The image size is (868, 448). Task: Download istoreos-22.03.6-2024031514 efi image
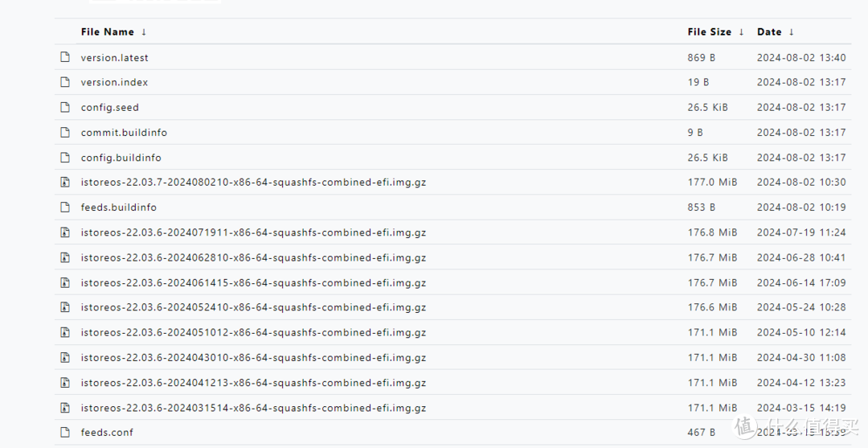[x=253, y=408]
